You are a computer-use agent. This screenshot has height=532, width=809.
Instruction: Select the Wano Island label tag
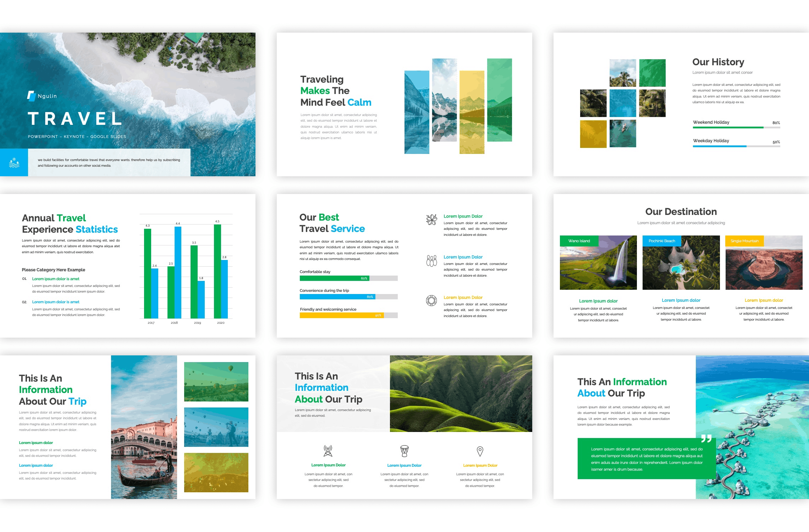tap(579, 241)
